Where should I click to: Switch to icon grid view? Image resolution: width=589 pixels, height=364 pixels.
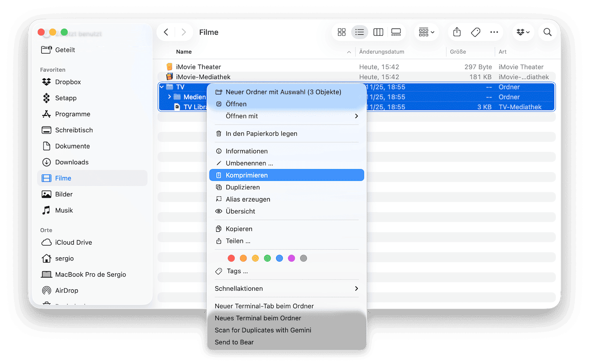click(342, 32)
